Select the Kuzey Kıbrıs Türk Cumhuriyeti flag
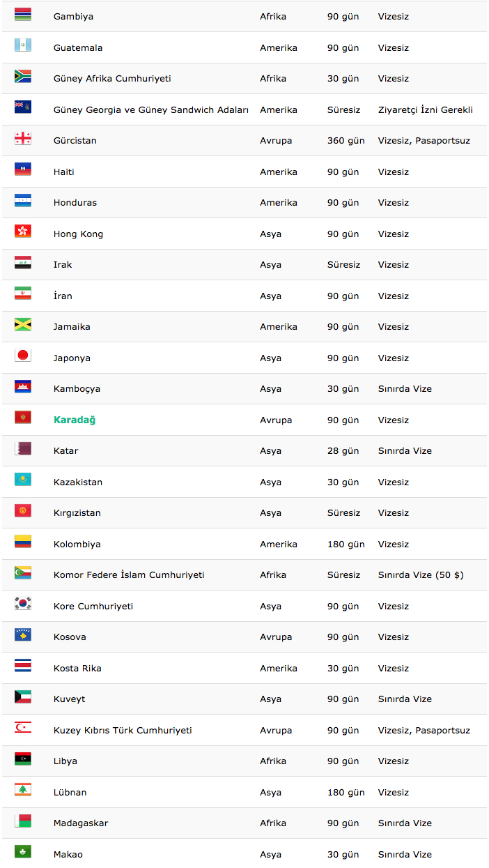Viewport: 489px width, 868px height. point(23,729)
